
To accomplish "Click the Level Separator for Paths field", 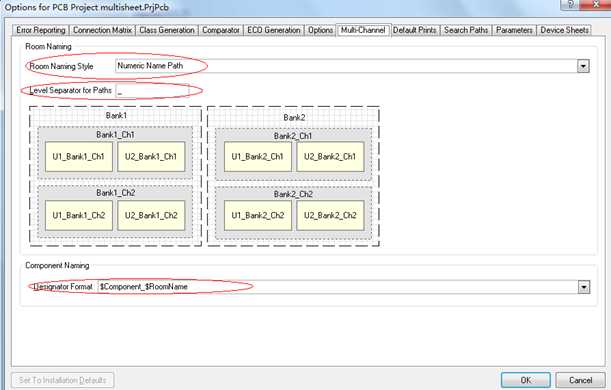I will 152,91.
